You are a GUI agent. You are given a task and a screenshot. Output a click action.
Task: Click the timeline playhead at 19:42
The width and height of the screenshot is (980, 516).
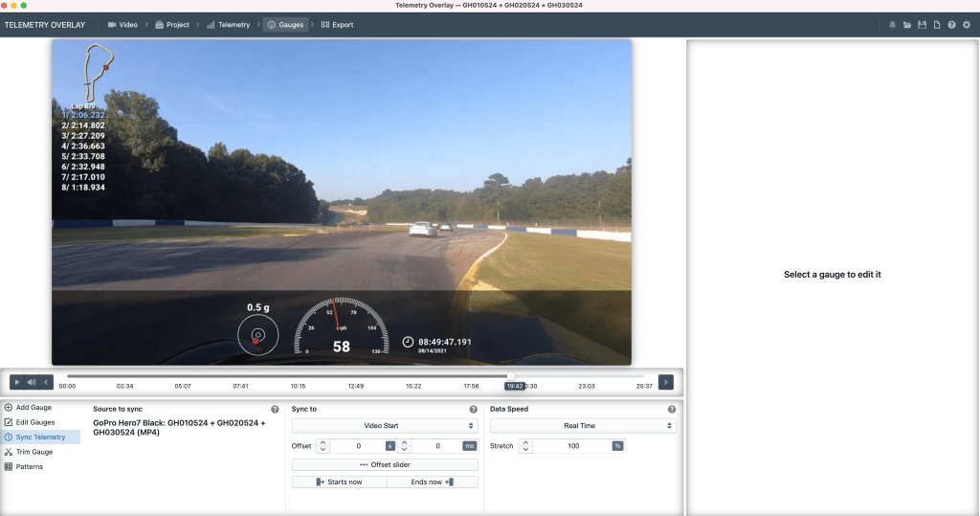(x=511, y=376)
